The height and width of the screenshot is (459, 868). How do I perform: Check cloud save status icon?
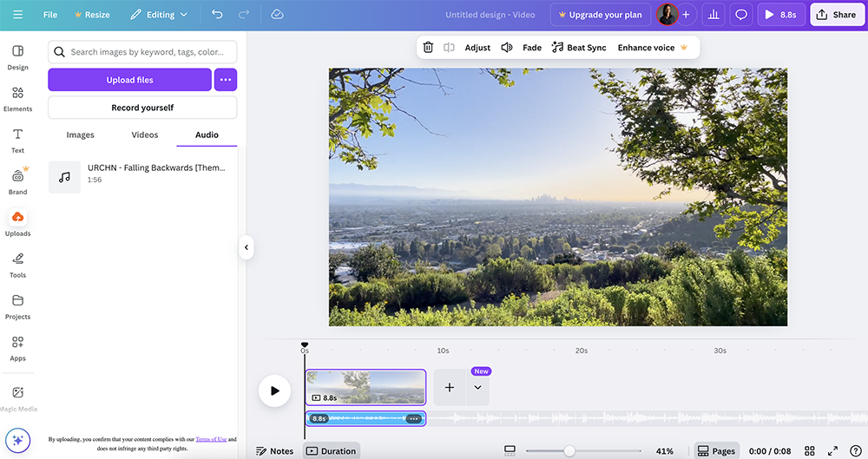click(278, 15)
